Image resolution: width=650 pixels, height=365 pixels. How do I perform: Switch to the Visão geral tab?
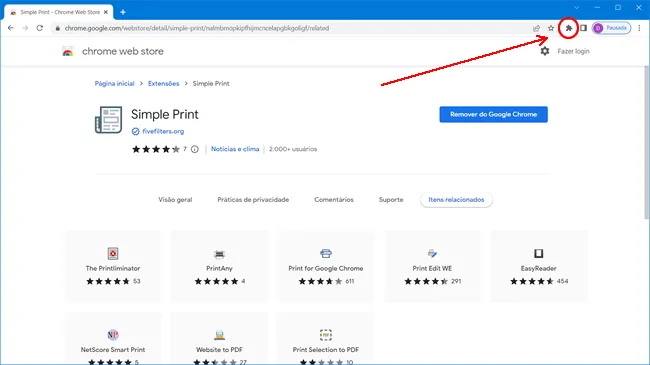click(x=175, y=200)
